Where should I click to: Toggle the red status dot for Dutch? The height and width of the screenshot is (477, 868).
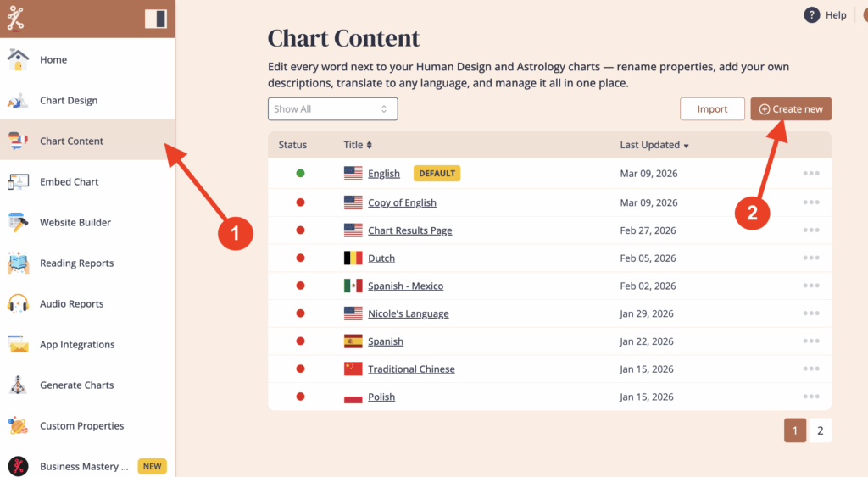pos(300,258)
